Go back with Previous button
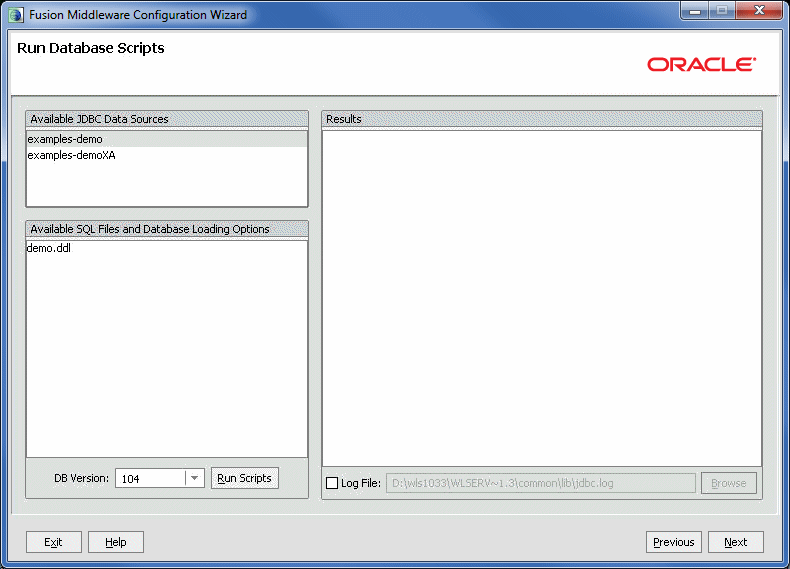 pos(674,542)
